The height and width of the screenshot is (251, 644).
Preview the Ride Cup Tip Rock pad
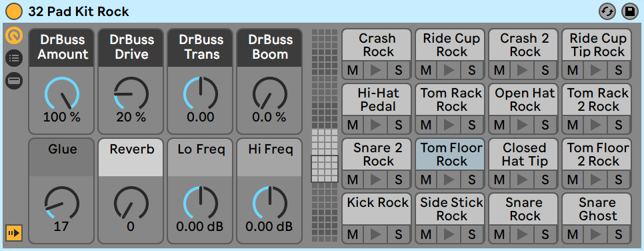pos(595,70)
